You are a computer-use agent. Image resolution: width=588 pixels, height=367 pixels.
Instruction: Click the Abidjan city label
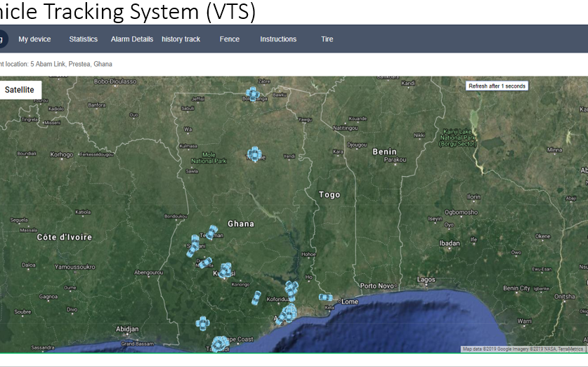tap(127, 329)
